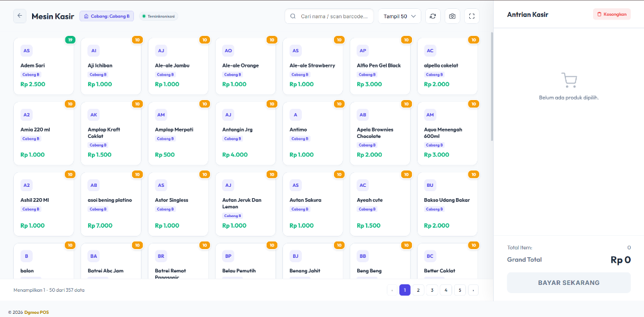This screenshot has height=317, width=644.
Task: Click the refresh sync icon
Action: pyautogui.click(x=433, y=16)
